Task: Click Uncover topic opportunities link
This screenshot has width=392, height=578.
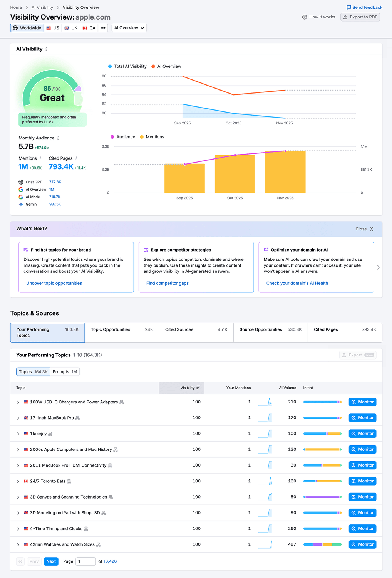Action: (x=54, y=283)
